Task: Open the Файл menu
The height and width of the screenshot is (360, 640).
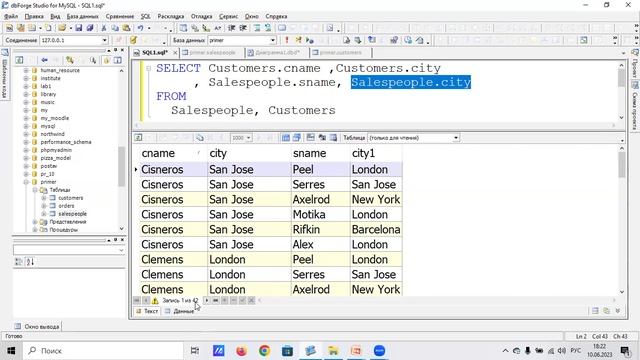Action: coord(11,16)
